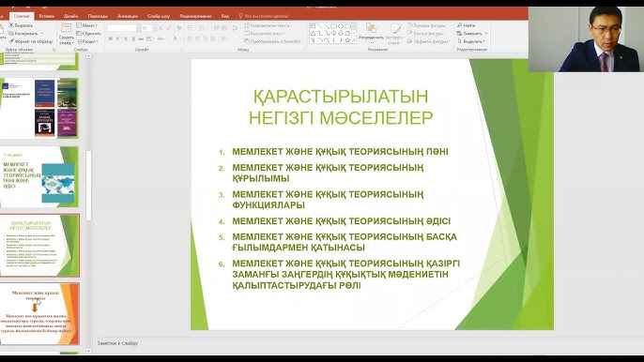This screenshot has height=362, width=644.
Task: Click the Создать слайд new slide icon
Action: point(66,28)
